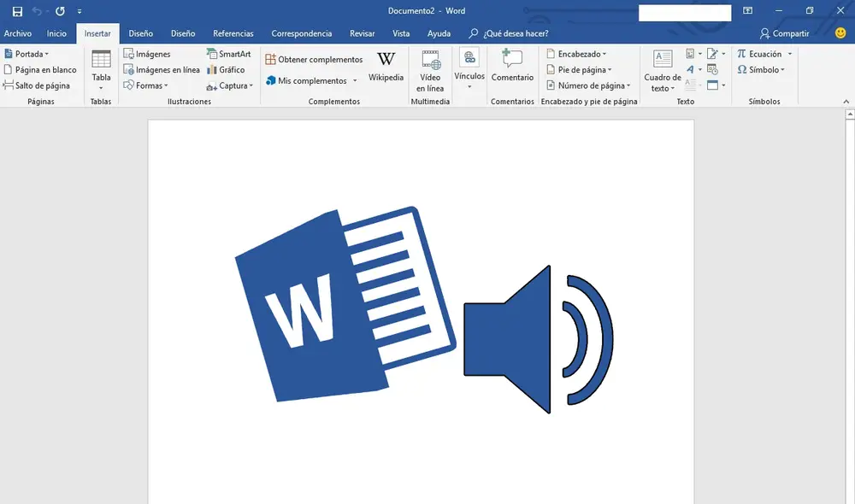
Task: Click the Imágenes icon to insert a picture
Action: 129,54
